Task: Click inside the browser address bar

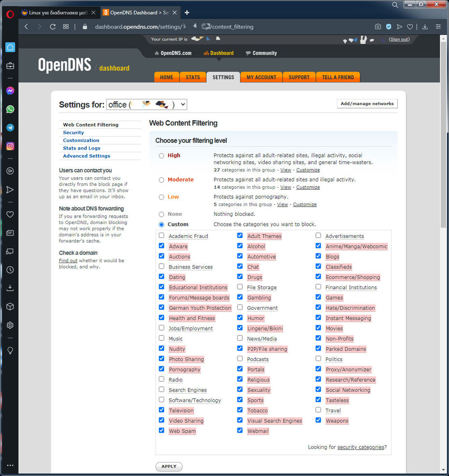Action: [x=290, y=27]
